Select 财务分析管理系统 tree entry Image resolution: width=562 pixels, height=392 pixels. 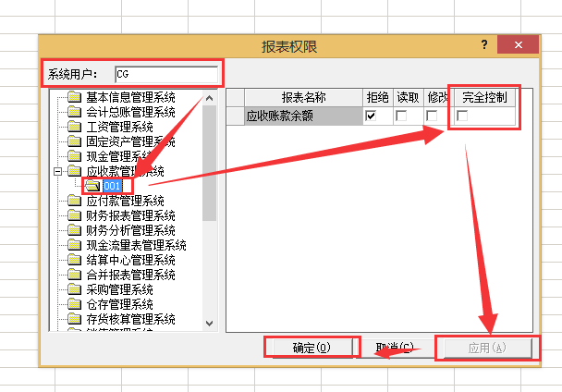tap(130, 230)
